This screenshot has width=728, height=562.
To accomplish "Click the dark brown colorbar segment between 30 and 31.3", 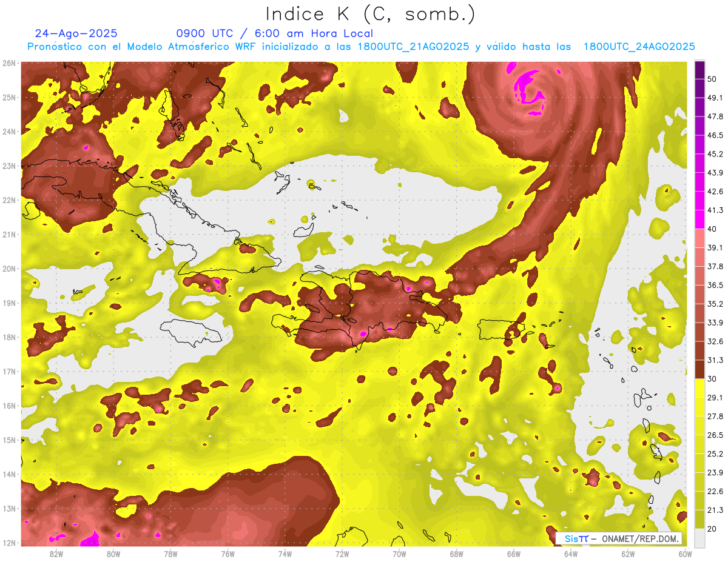I will coord(699,370).
